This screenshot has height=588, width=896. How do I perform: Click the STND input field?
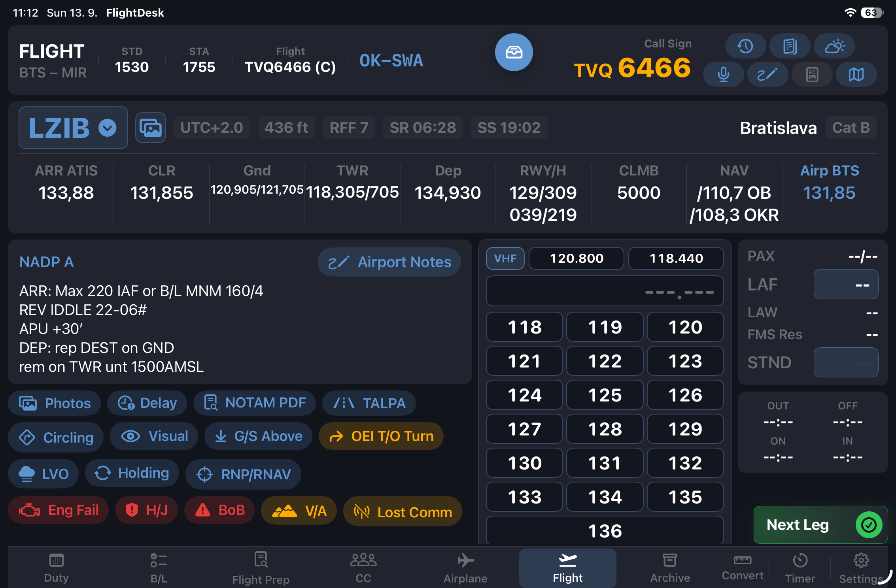tap(846, 362)
